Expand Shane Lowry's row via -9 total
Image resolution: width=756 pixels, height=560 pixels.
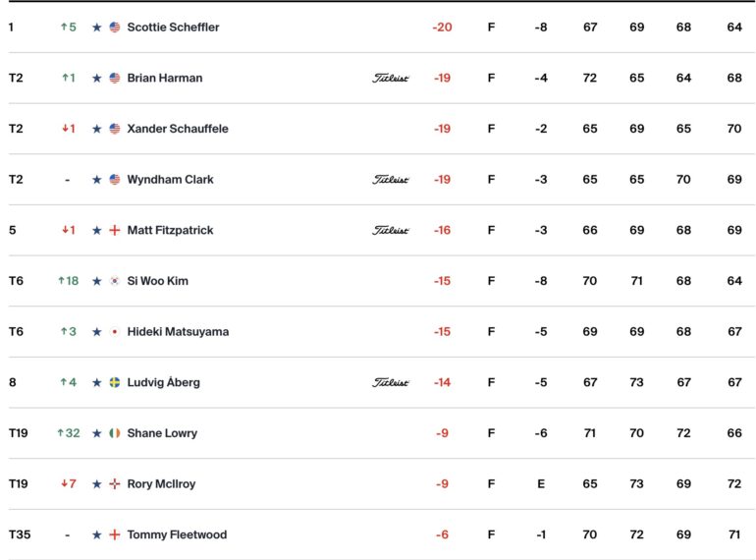[442, 433]
